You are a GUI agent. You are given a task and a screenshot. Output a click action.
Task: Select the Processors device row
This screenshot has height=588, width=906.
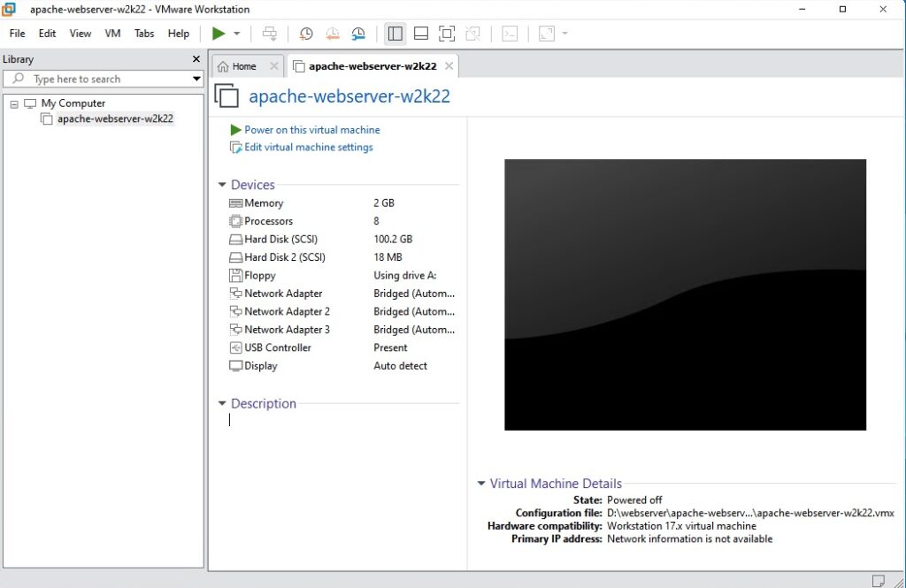pos(342,221)
